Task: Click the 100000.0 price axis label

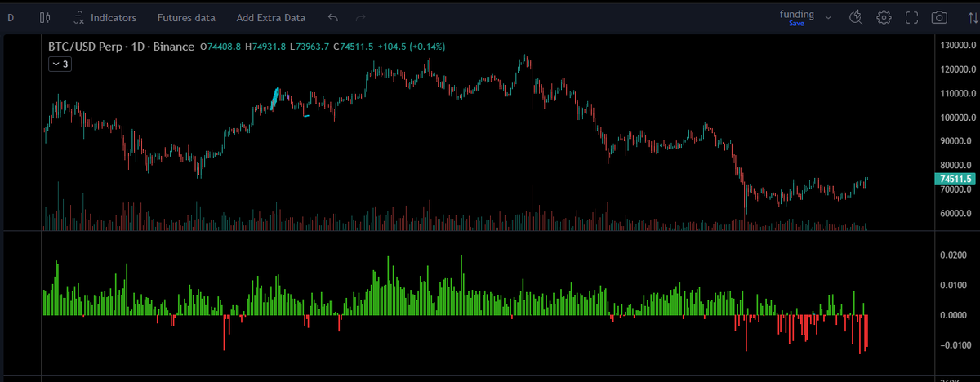Action: point(957,118)
